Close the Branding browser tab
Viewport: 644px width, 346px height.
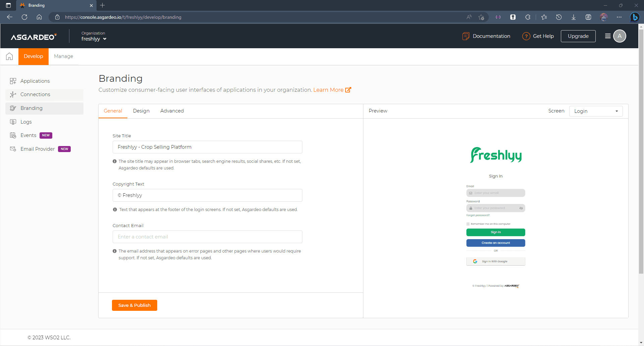pyautogui.click(x=91, y=5)
